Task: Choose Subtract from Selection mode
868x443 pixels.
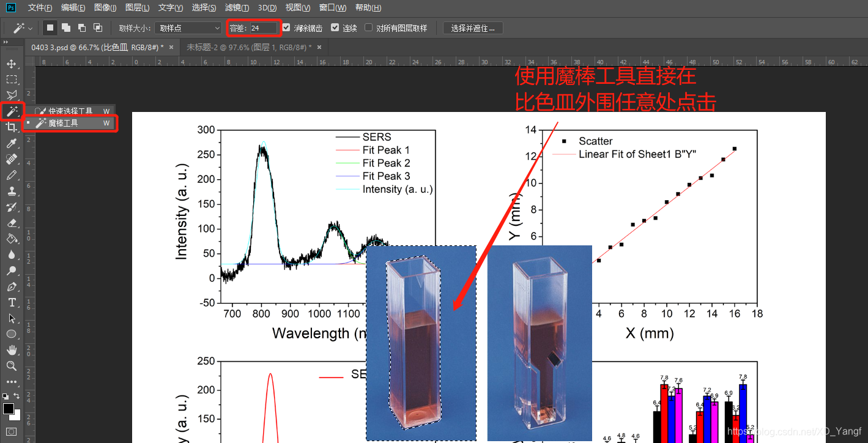Action: click(81, 28)
